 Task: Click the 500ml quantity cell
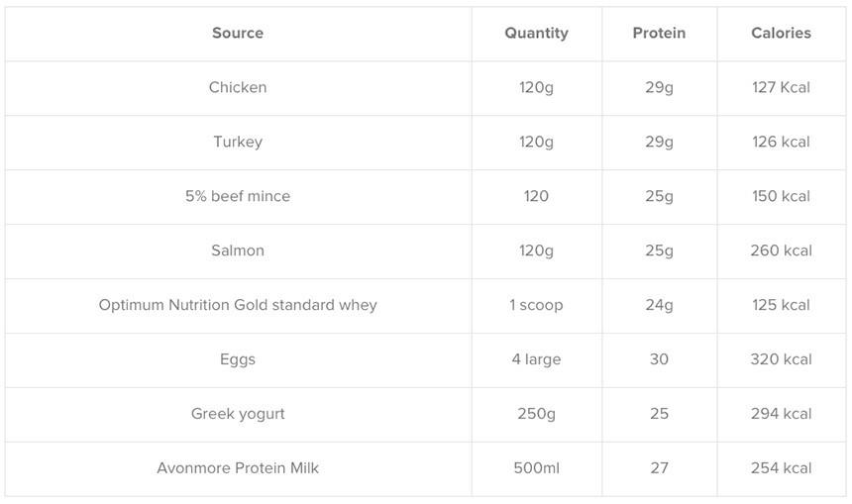(536, 468)
